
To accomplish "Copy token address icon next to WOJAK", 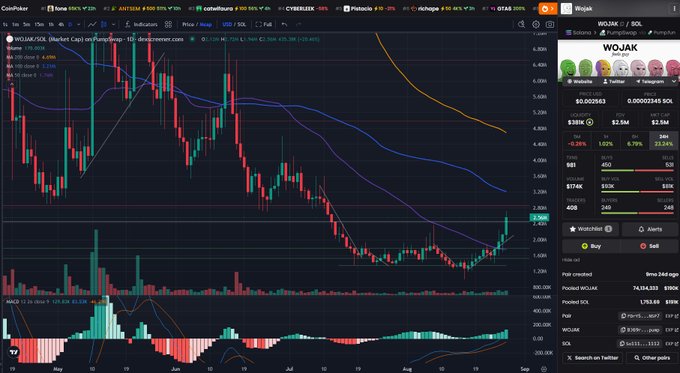I will click(x=621, y=24).
